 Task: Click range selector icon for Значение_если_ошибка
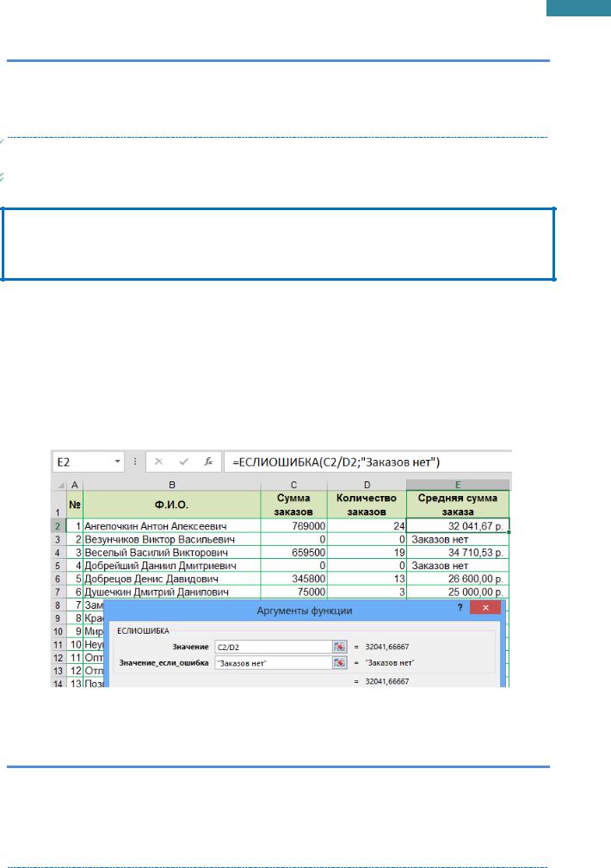339,662
